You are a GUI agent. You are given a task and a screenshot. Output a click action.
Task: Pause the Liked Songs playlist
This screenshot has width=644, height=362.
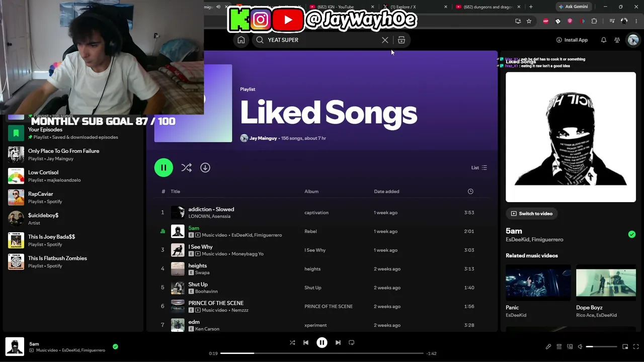pos(164,167)
